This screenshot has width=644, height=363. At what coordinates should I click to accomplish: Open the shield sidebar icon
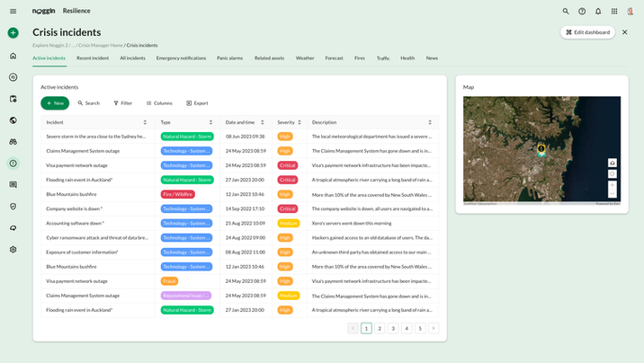tap(13, 207)
